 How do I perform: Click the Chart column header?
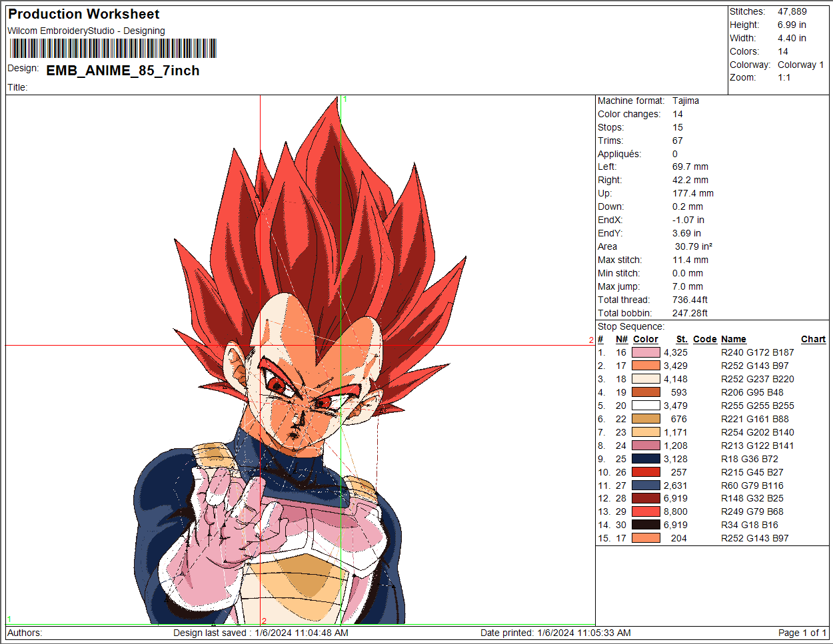pyautogui.click(x=813, y=339)
